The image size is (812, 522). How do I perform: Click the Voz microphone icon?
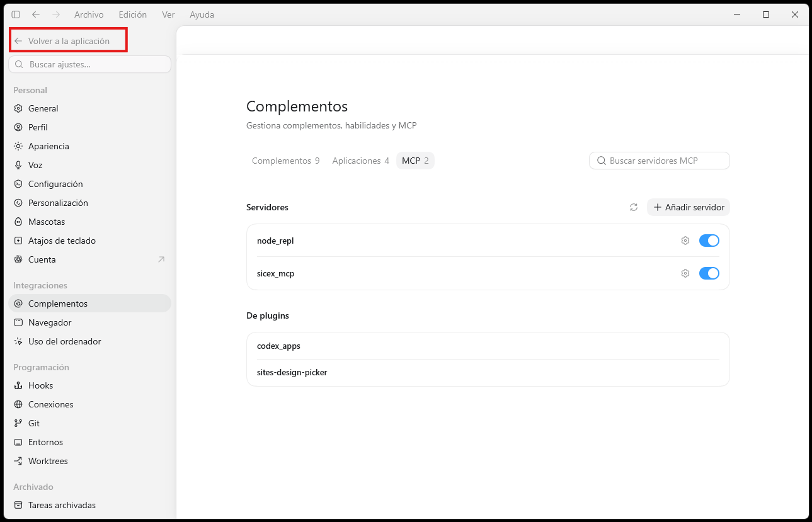coord(18,165)
